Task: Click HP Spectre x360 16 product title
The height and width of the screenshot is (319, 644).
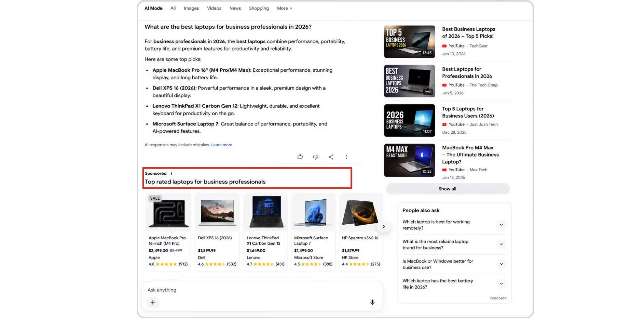Action: click(x=360, y=238)
